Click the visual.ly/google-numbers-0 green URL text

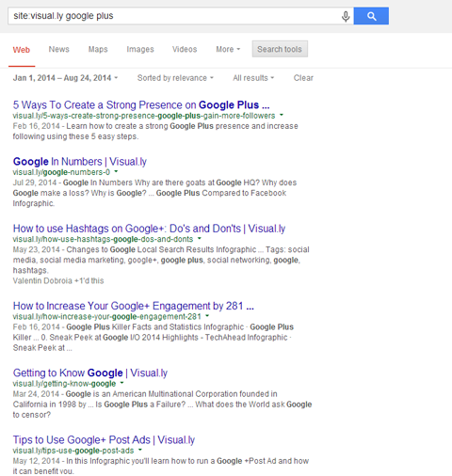[61, 172]
